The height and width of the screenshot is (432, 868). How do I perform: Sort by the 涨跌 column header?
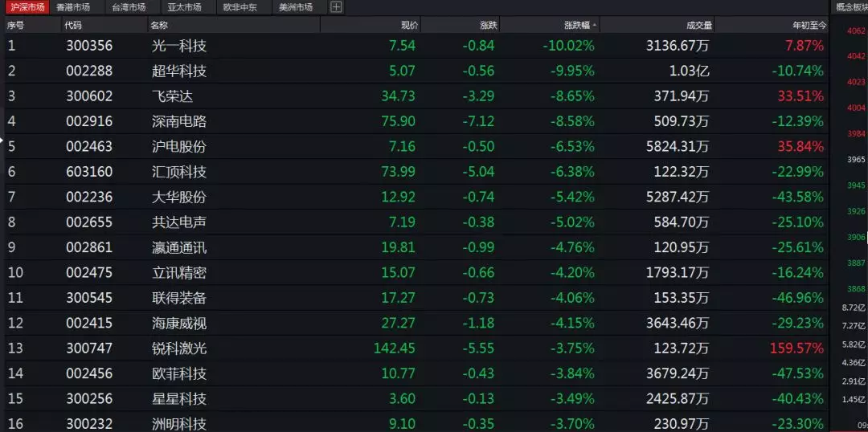click(489, 25)
